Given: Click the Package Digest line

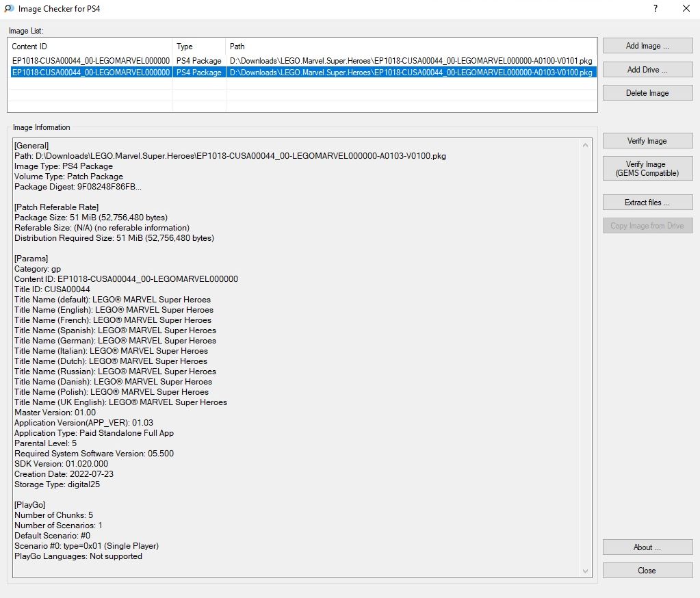Looking at the screenshot, I should 78,187.
